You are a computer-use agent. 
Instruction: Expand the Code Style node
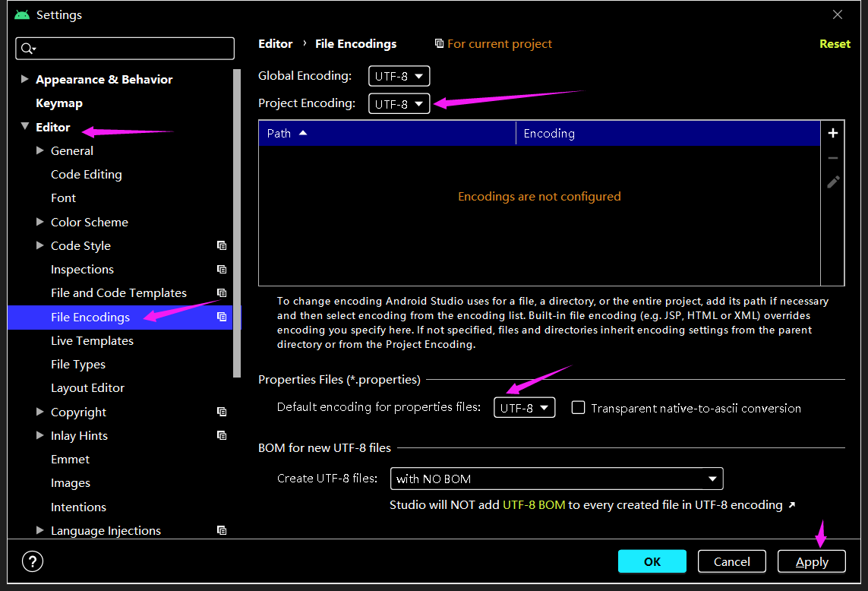39,245
